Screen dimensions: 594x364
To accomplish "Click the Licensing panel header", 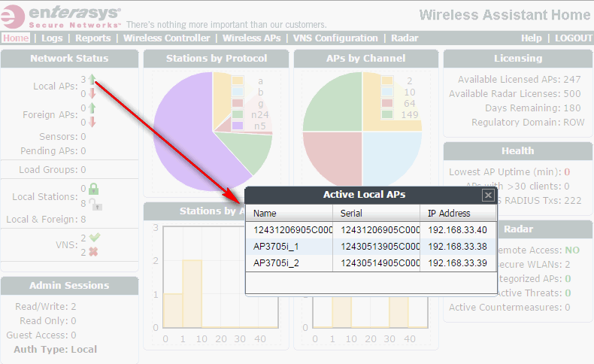I will 518,59.
